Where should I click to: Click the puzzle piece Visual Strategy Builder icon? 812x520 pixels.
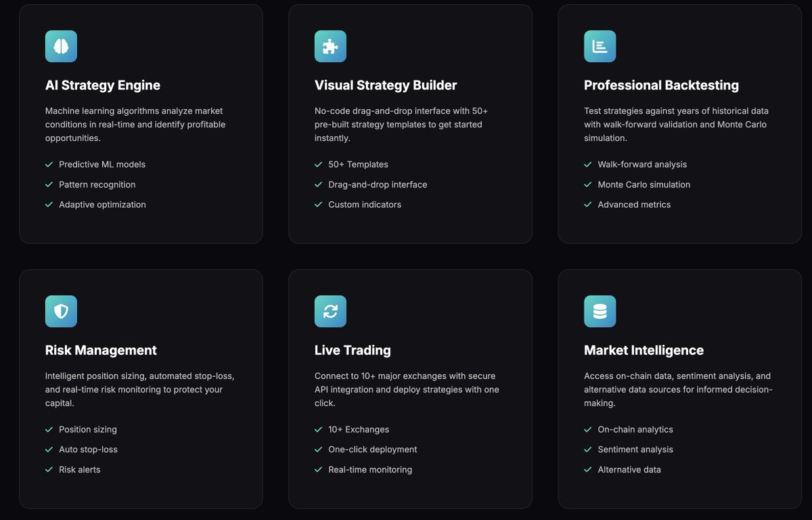pyautogui.click(x=330, y=46)
